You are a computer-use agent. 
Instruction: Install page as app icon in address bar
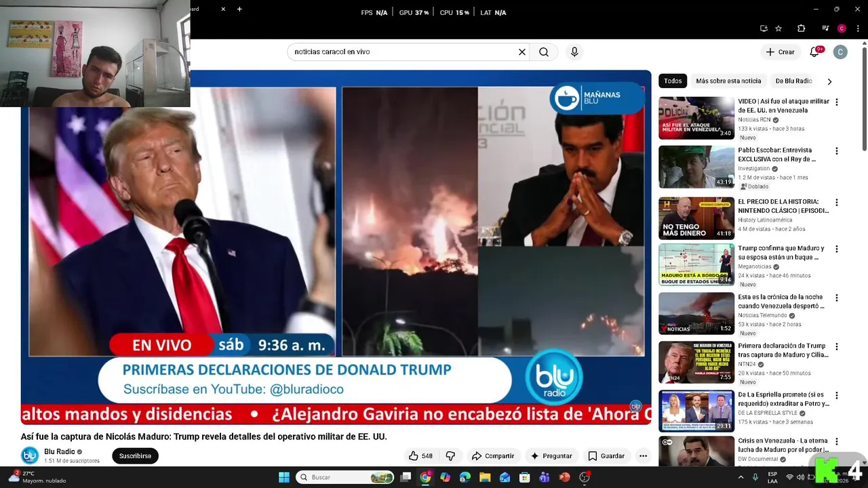764,28
